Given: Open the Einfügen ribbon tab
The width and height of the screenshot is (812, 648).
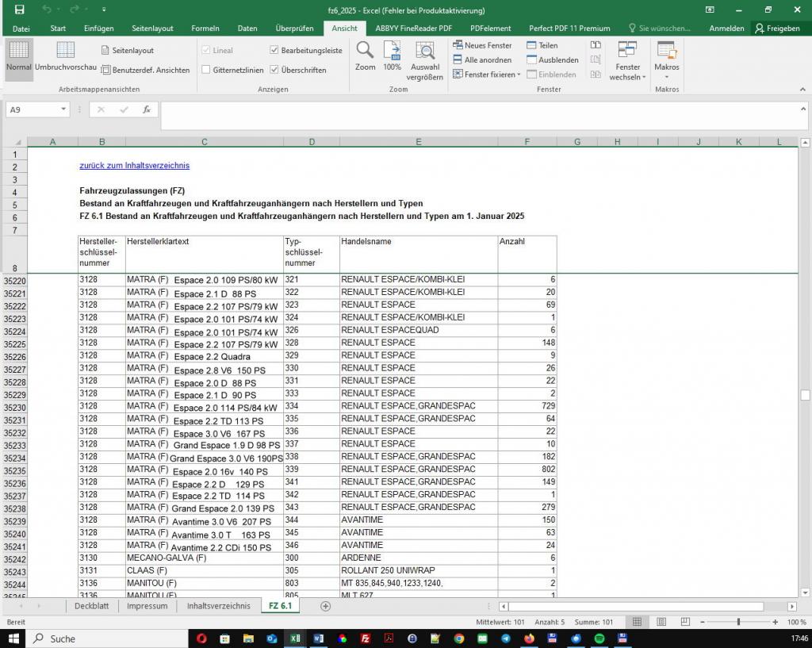Looking at the screenshot, I should (99, 29).
